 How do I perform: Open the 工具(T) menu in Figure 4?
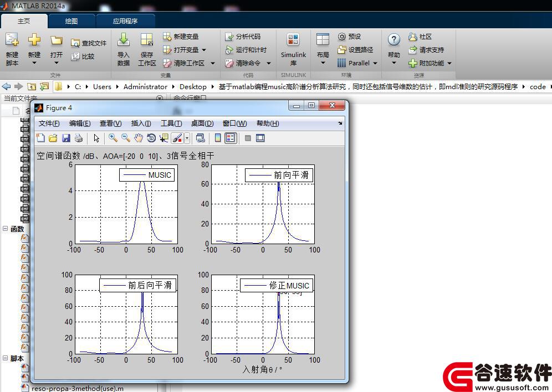tap(171, 123)
